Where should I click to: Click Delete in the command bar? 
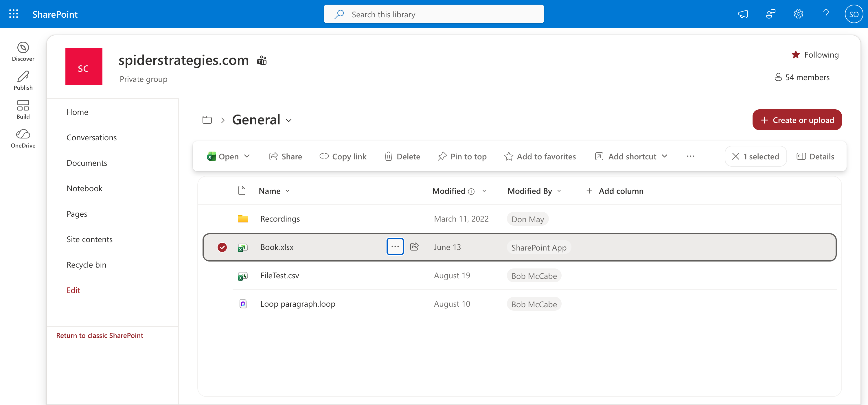(402, 156)
